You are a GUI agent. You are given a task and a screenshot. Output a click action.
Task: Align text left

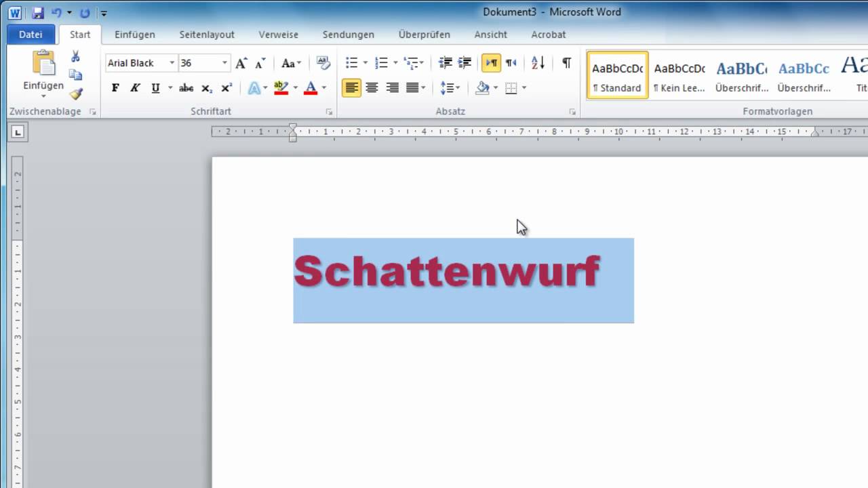(x=351, y=87)
